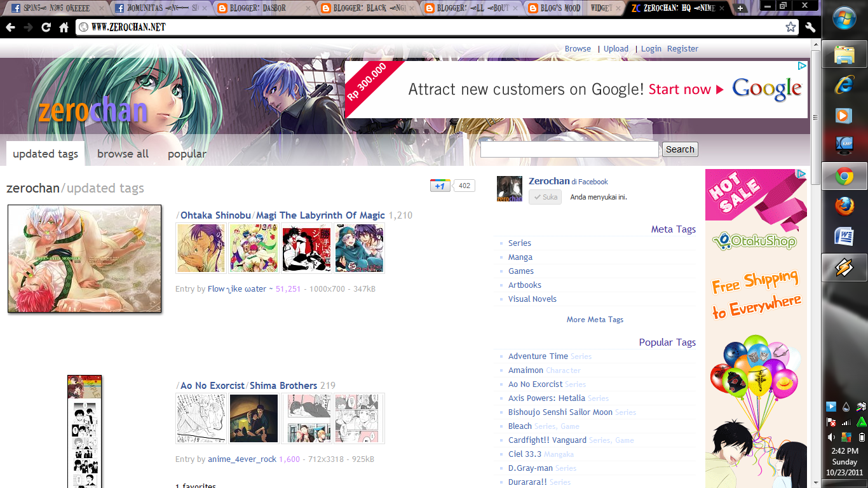
Task: Click AdChoices icon on OtakuShop ad
Action: (x=802, y=173)
